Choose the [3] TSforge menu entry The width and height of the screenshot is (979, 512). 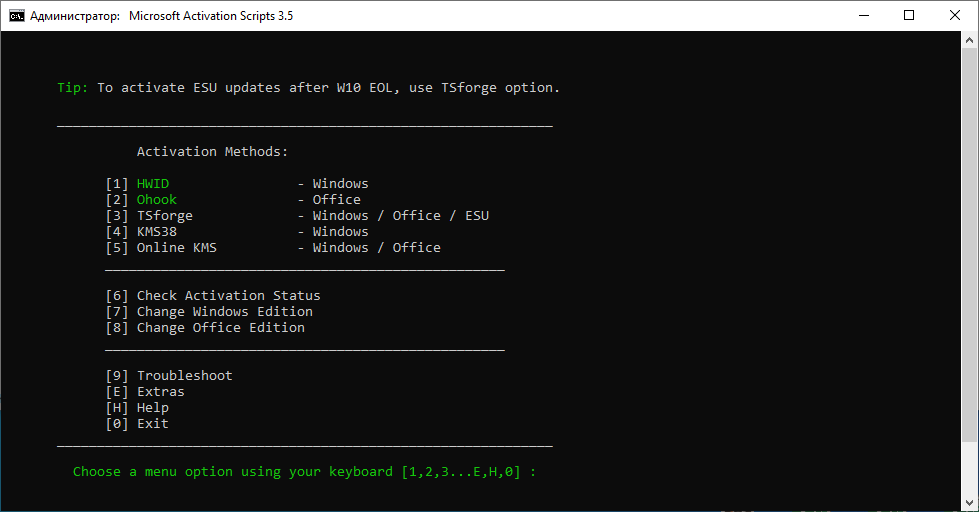[164, 216]
